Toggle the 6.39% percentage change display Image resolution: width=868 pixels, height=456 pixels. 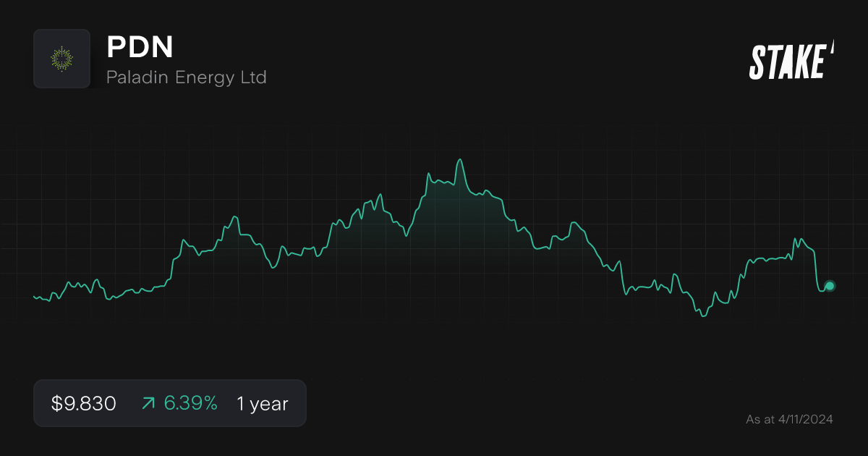click(190, 403)
